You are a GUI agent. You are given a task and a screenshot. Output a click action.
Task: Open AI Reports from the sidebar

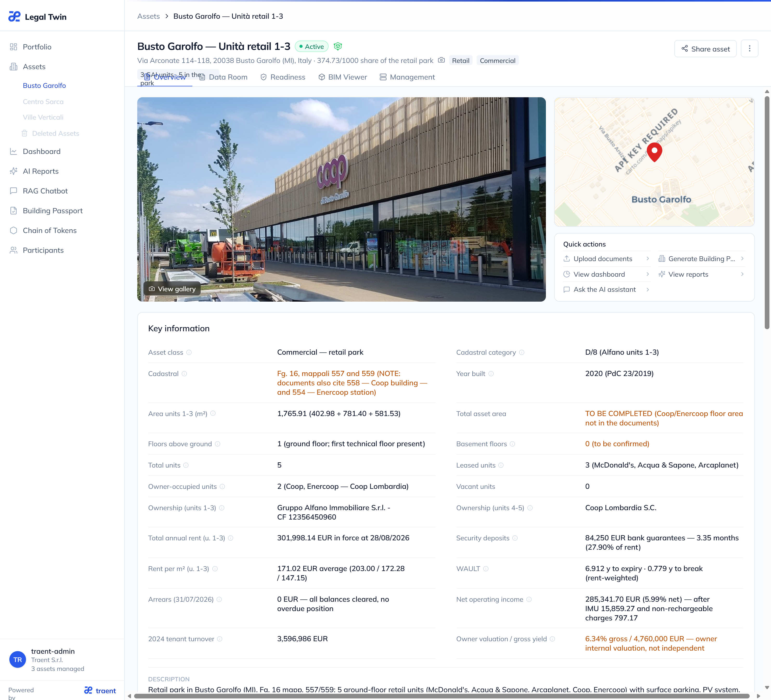(x=41, y=171)
